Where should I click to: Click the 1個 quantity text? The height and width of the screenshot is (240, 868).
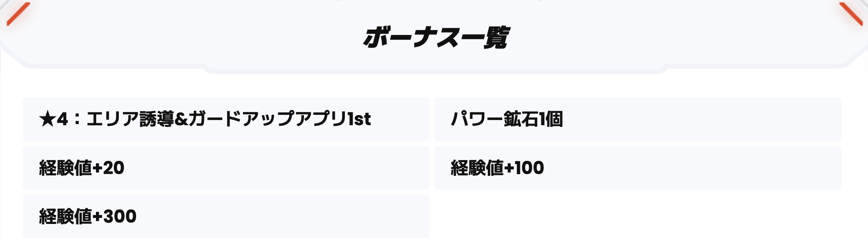[x=551, y=119]
